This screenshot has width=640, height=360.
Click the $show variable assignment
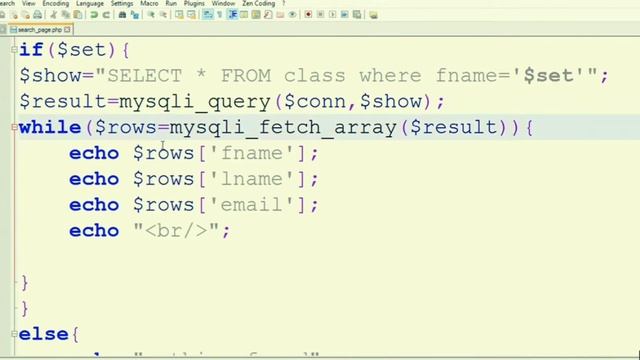(50, 76)
